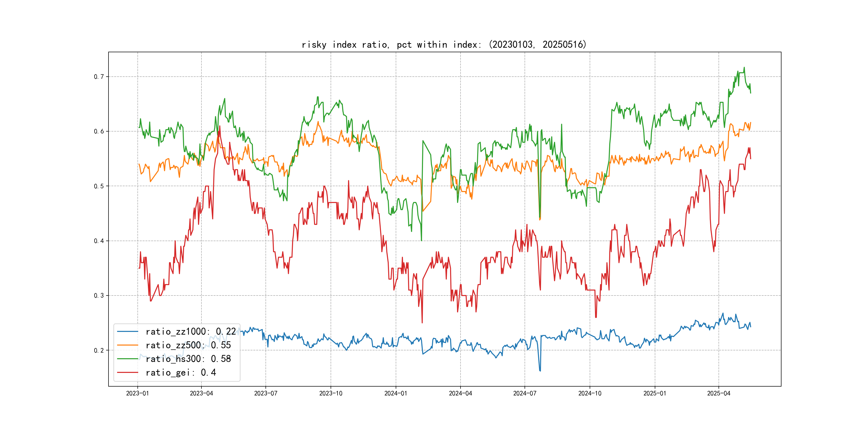Click the 2023-10 x-axis tick label
The image size is (868, 434).
pyautogui.click(x=331, y=393)
